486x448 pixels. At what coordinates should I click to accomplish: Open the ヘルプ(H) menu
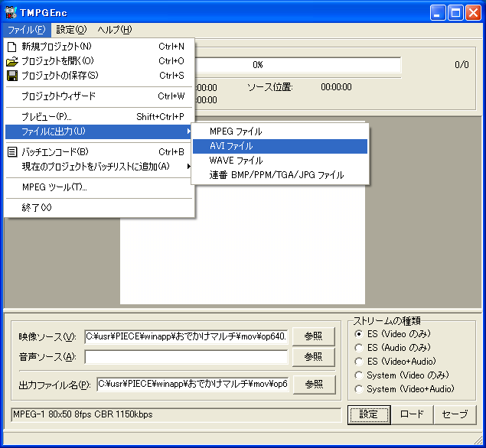(115, 30)
